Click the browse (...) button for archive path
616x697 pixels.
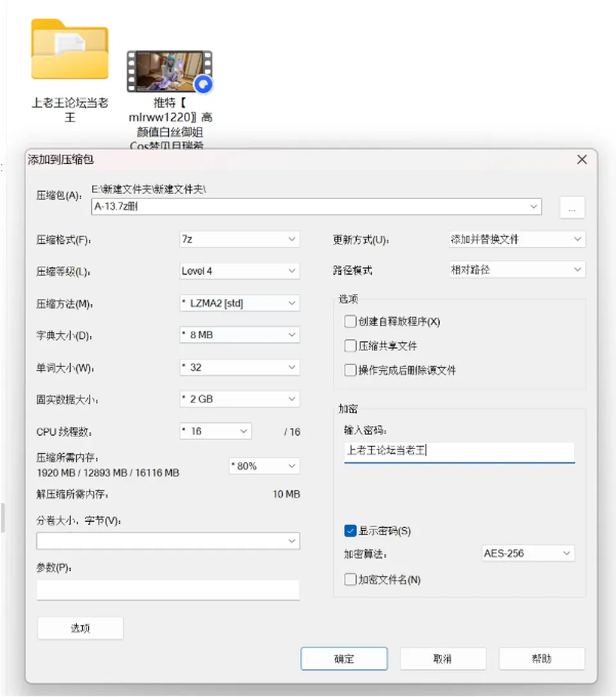click(x=572, y=207)
